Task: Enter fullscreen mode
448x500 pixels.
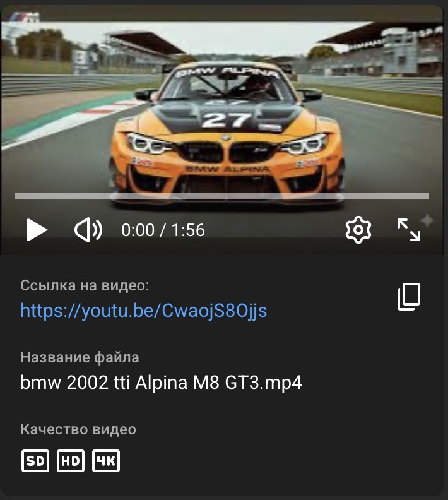Action: (408, 230)
